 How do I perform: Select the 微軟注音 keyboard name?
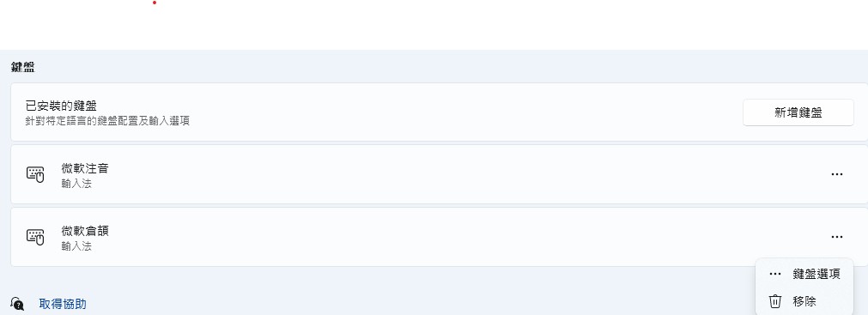pos(85,168)
